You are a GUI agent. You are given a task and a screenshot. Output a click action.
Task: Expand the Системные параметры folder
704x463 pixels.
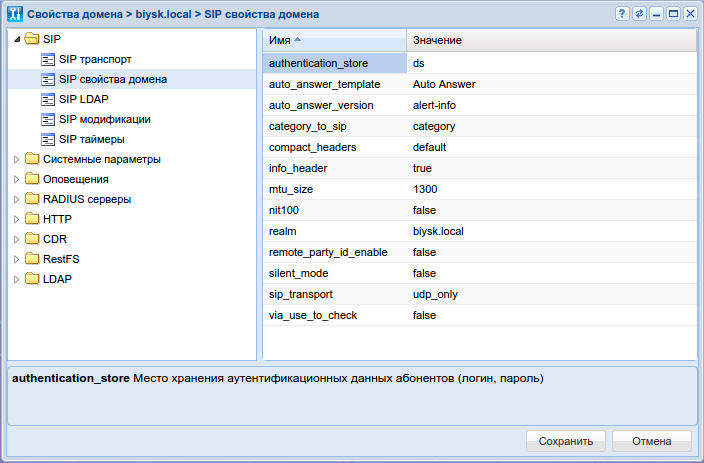[x=16, y=159]
